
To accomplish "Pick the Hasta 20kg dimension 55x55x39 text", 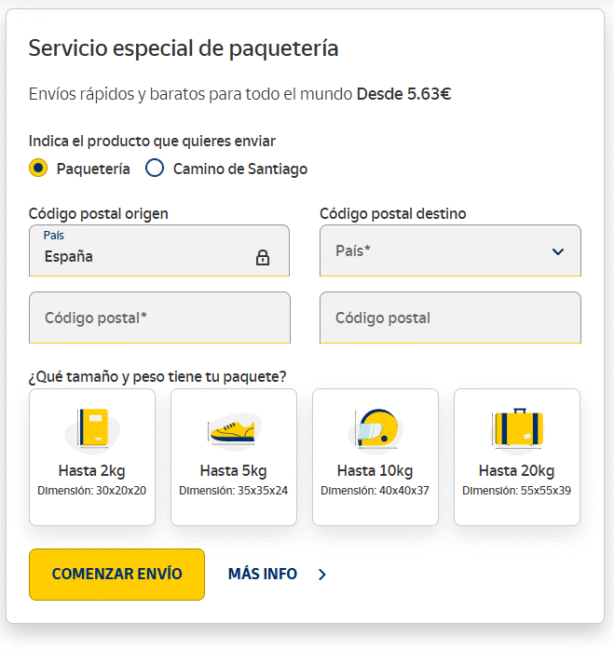I will (517, 491).
